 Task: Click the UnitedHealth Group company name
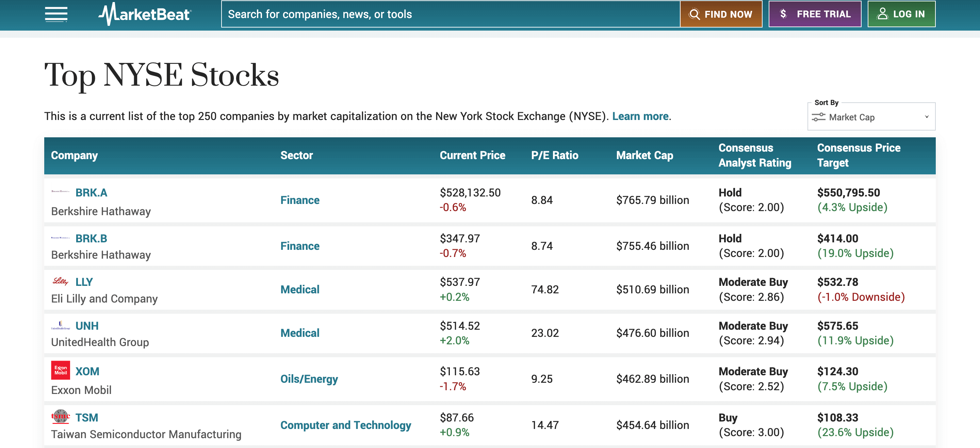coord(100,343)
